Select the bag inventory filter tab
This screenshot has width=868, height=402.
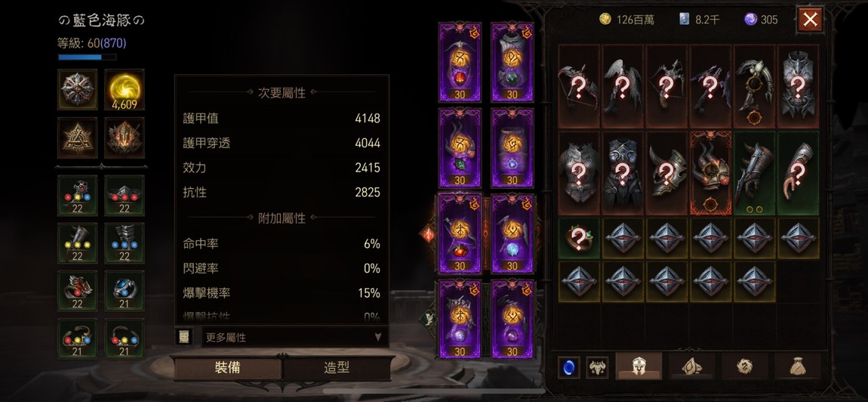(796, 366)
